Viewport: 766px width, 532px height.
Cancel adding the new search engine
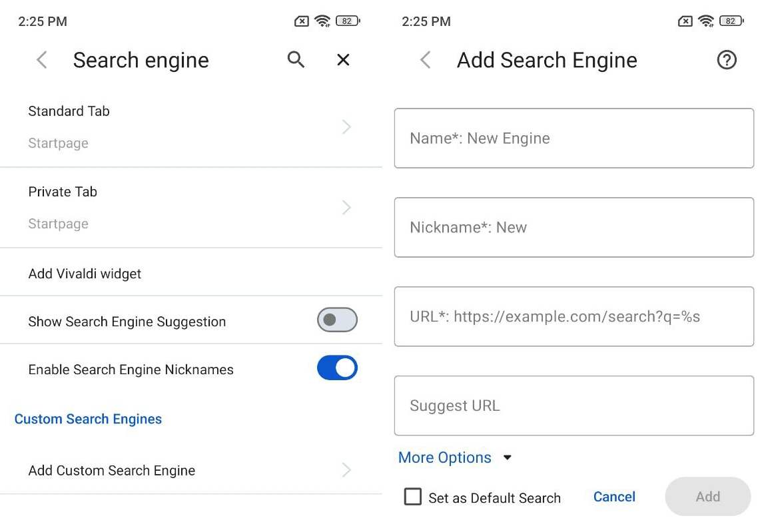[x=613, y=497]
